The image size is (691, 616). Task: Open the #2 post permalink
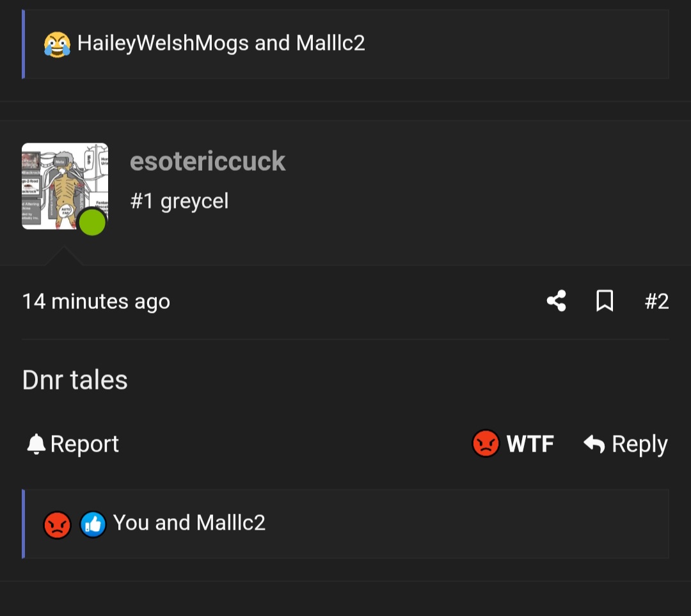[x=656, y=301]
